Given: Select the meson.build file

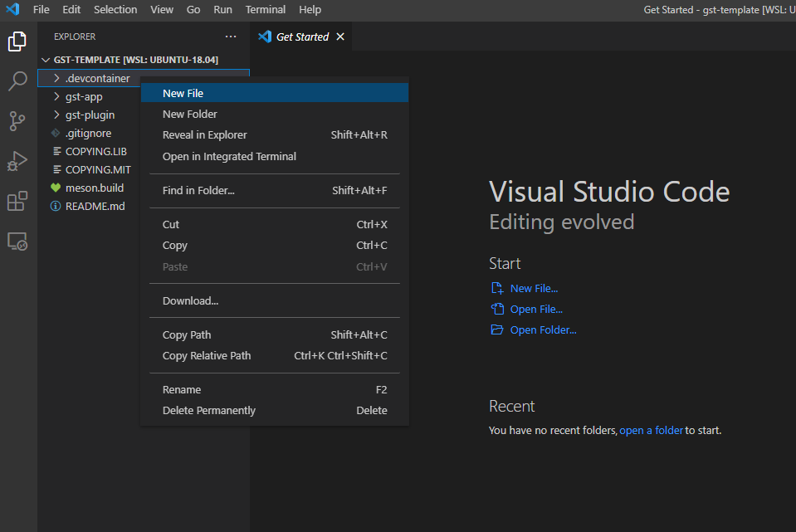Looking at the screenshot, I should pyautogui.click(x=95, y=188).
